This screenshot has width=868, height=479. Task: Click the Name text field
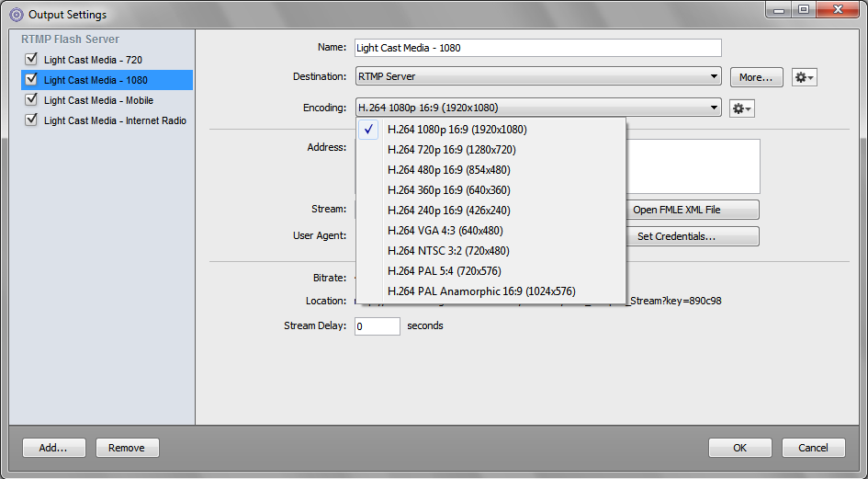[x=537, y=48]
